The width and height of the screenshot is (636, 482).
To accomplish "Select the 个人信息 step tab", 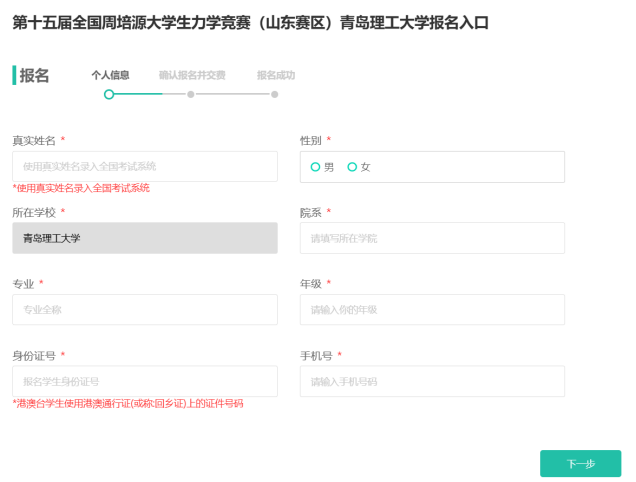I will click(110, 75).
